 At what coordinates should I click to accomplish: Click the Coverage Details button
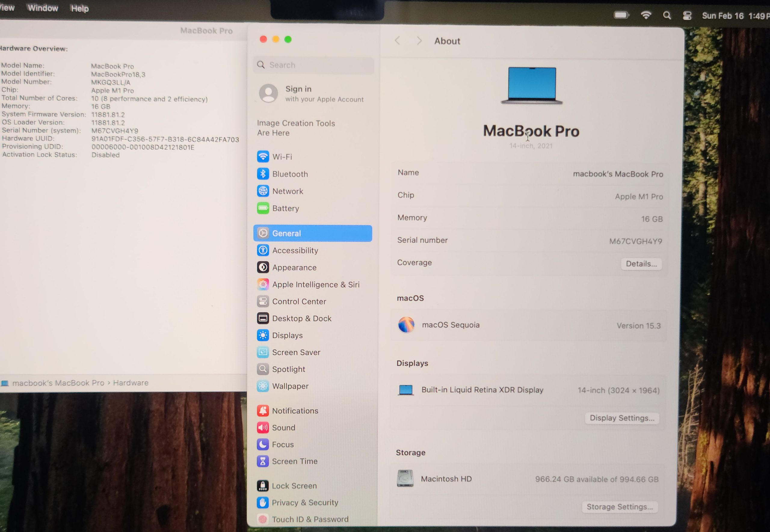point(641,264)
